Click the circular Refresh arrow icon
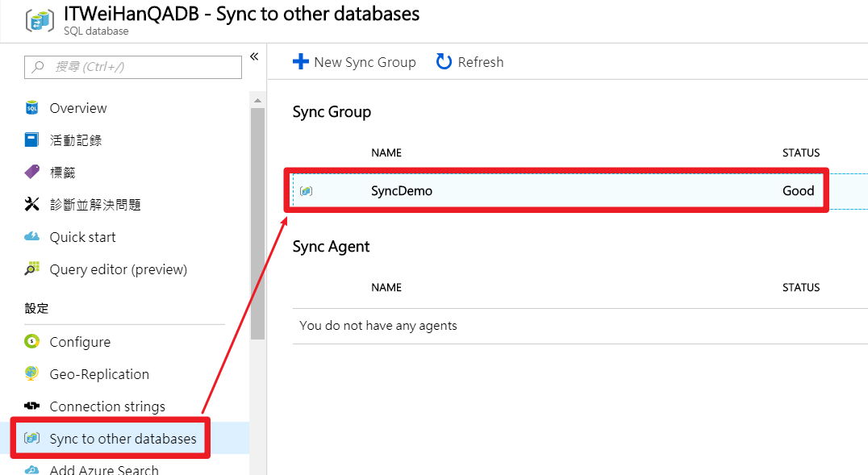This screenshot has height=475, width=868. pos(444,61)
